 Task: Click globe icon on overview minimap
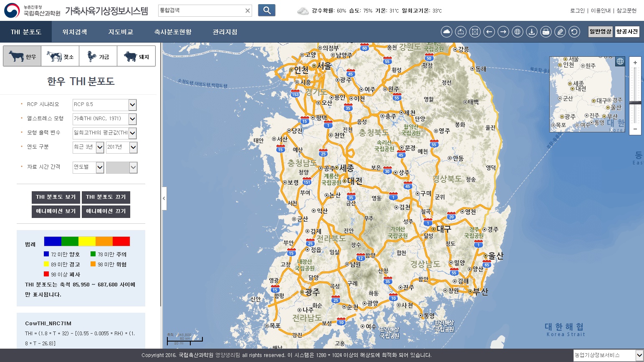[x=620, y=61]
